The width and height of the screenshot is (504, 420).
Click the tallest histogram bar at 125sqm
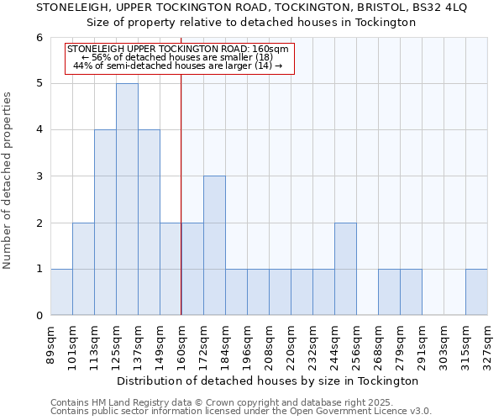pos(128,199)
